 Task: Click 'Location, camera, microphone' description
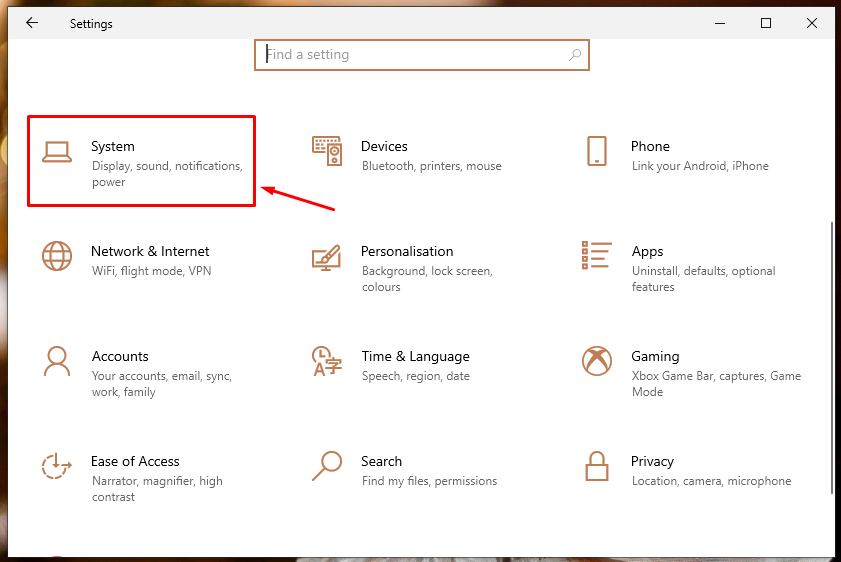pos(711,482)
